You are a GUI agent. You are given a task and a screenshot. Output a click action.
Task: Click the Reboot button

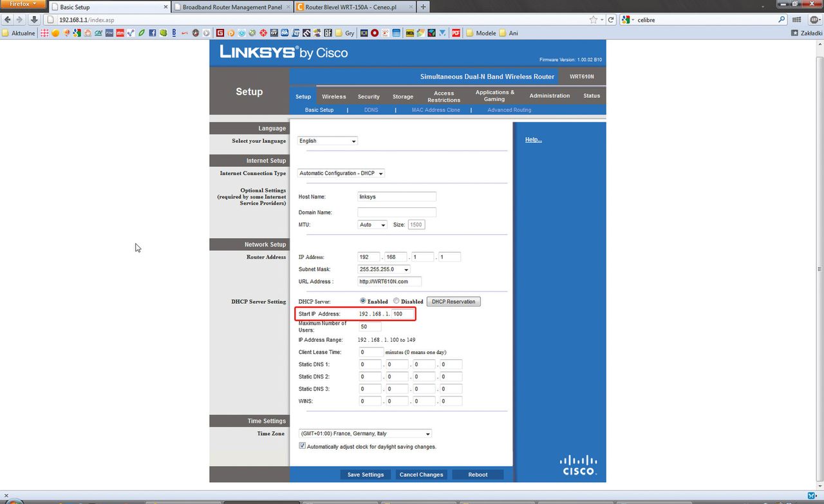(x=478, y=474)
